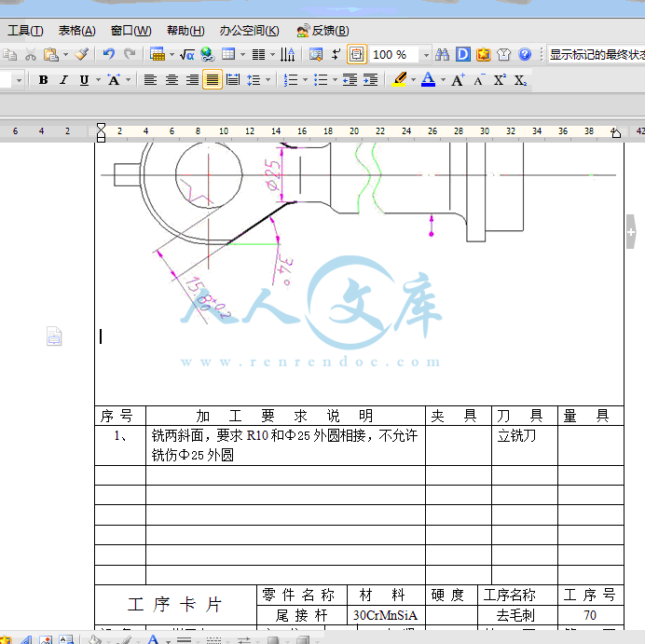The width and height of the screenshot is (645, 644).
Task: Grow font size with A-plus icon
Action: (x=458, y=80)
